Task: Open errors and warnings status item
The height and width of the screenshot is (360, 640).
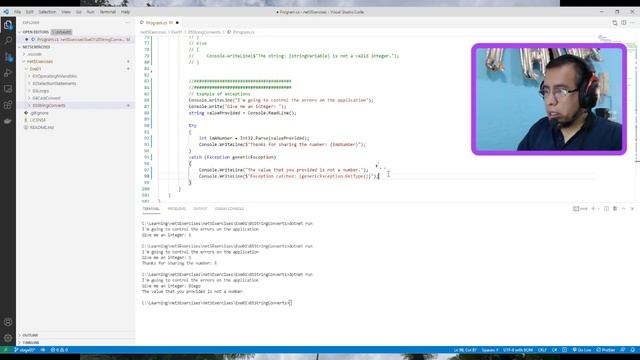Action: [x=59, y=350]
